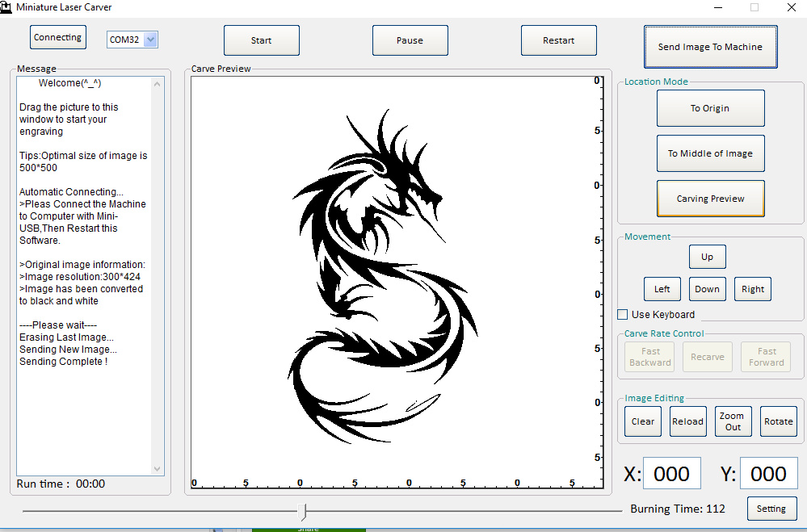The image size is (807, 532).
Task: Click the Zoom Out button
Action: pos(733,421)
